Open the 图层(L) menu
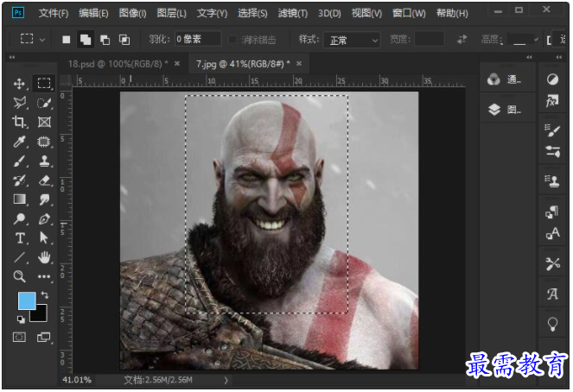The image size is (573, 392). pyautogui.click(x=171, y=14)
